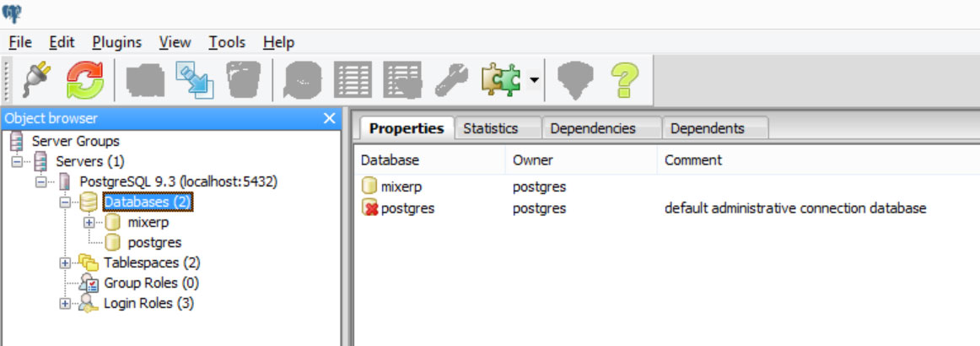Select Server Groups tree label
This screenshot has width=980, height=346.
[76, 142]
